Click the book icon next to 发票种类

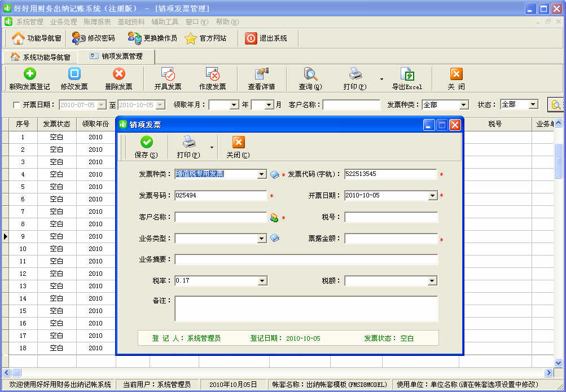[x=274, y=174]
